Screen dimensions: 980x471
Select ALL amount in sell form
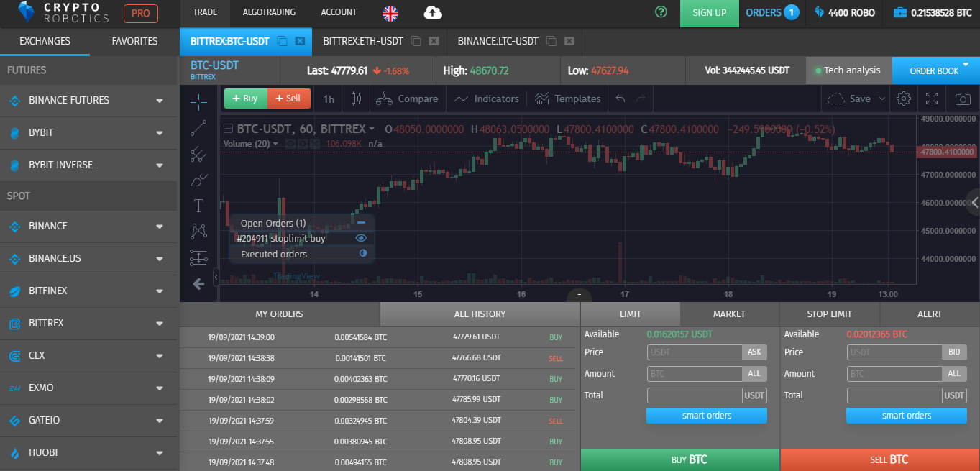click(954, 374)
